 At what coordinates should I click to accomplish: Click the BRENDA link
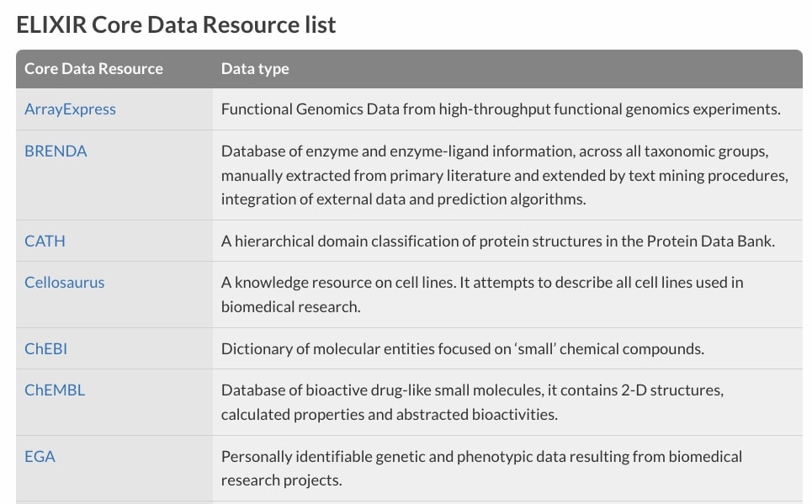pyautogui.click(x=56, y=151)
